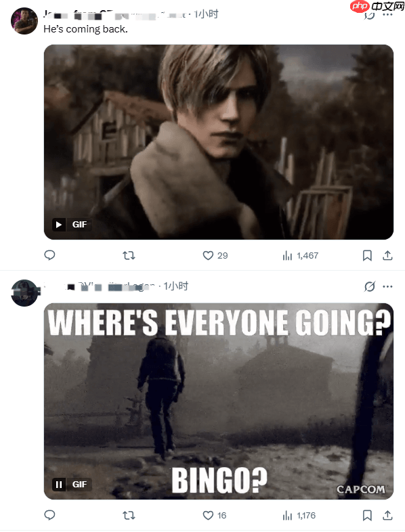The width and height of the screenshot is (405, 532).
Task: Open more options on the second post
Action: (x=387, y=287)
